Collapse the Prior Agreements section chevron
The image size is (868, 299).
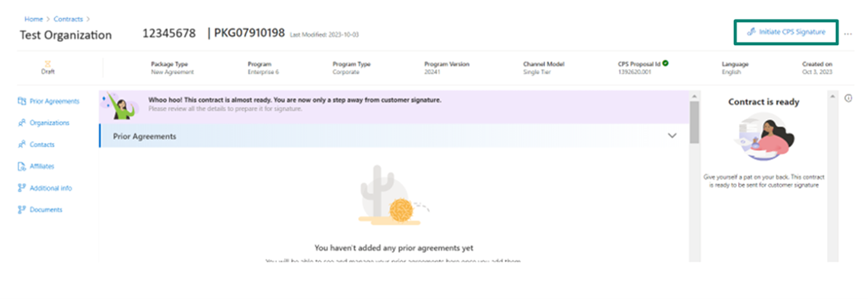pos(672,136)
